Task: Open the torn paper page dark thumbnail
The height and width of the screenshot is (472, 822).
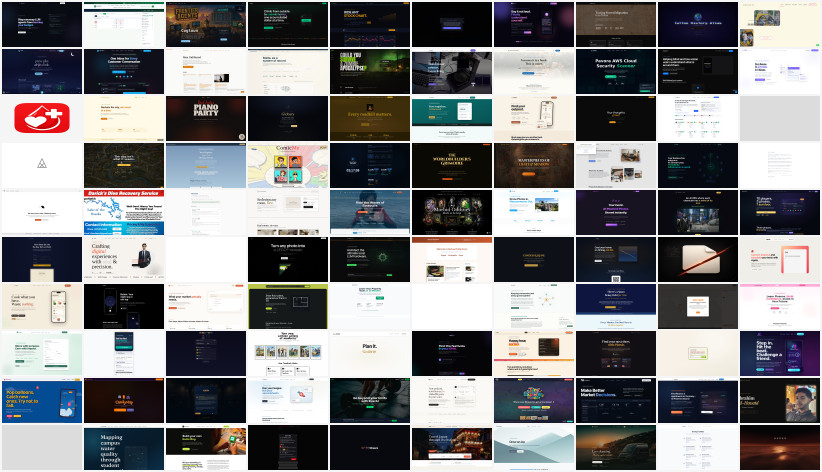Action: 698,260
